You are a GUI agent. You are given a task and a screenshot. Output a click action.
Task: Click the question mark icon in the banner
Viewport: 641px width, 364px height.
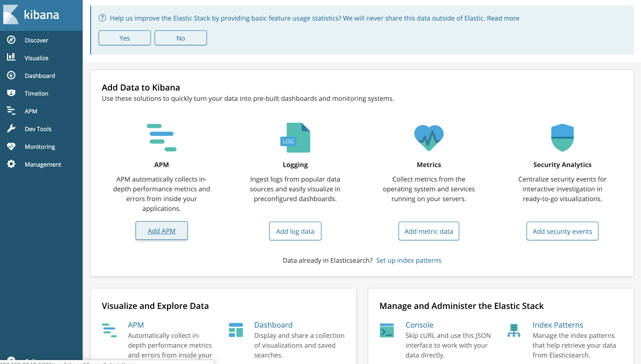pos(103,18)
